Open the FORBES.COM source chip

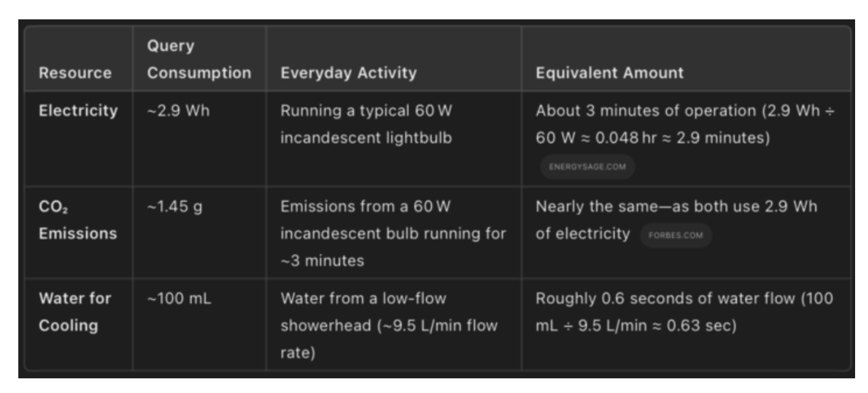676,235
